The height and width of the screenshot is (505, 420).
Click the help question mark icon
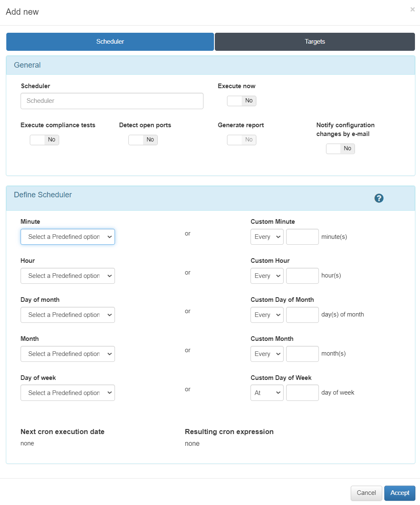pyautogui.click(x=379, y=199)
